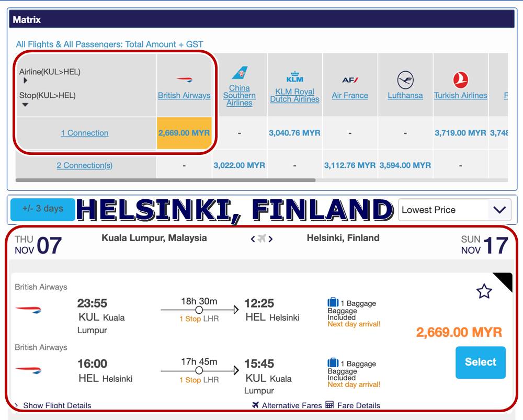
Task: Click the Air France AF logo
Action: click(350, 80)
